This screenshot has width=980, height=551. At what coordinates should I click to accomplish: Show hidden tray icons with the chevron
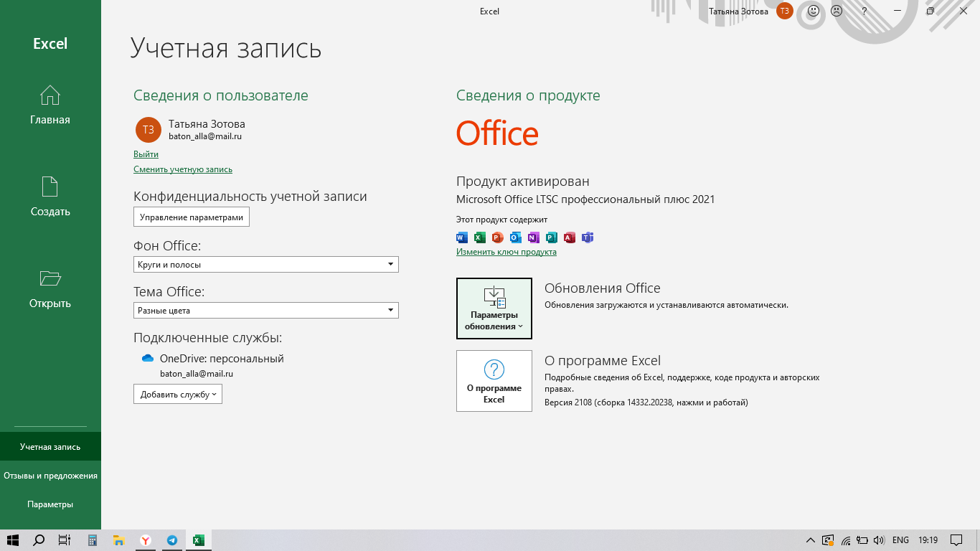pyautogui.click(x=811, y=540)
